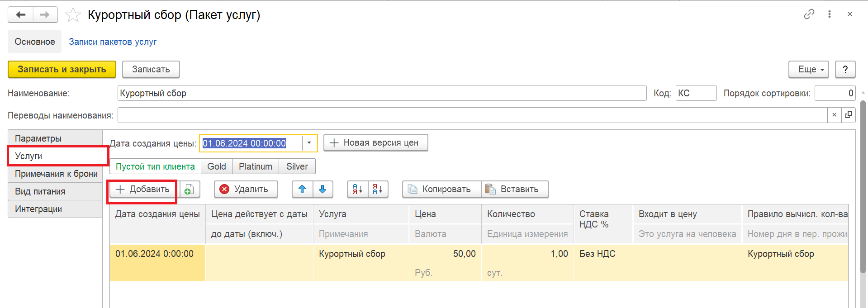Click Новая версия цен button
868x308 pixels.
click(x=375, y=142)
